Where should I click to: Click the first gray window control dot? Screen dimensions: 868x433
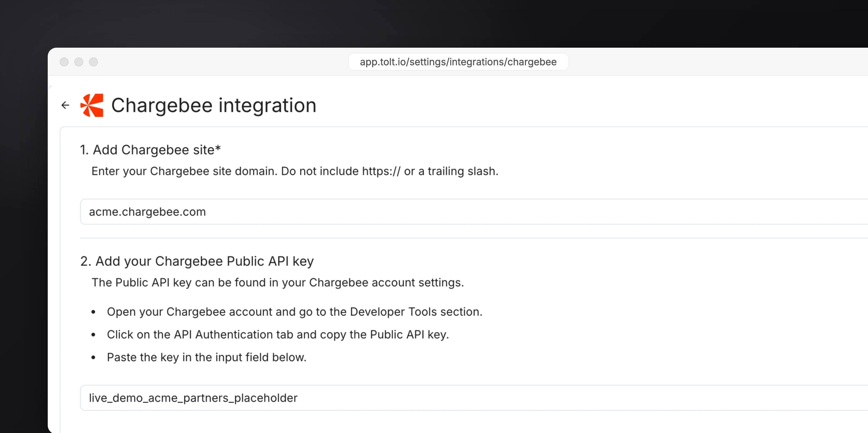64,62
